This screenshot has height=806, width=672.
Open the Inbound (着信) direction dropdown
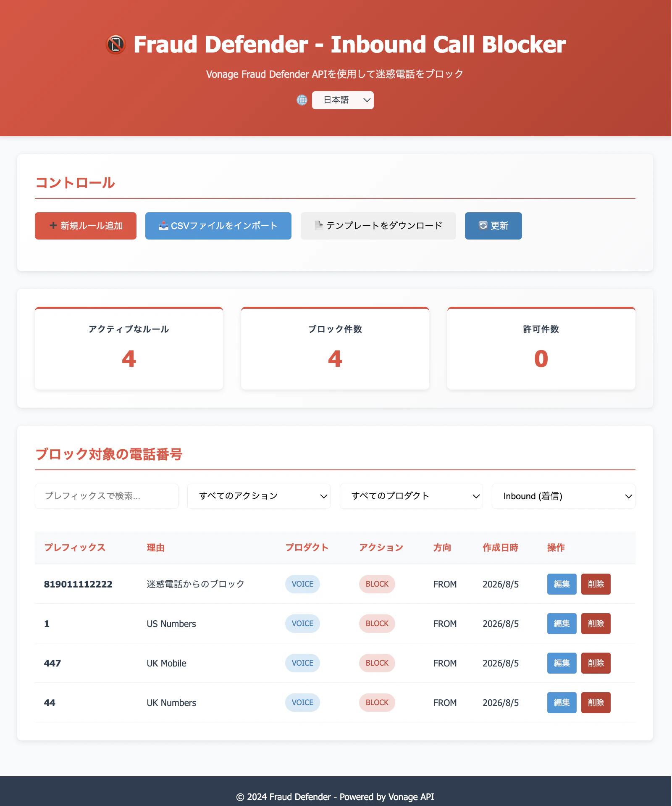[564, 496]
